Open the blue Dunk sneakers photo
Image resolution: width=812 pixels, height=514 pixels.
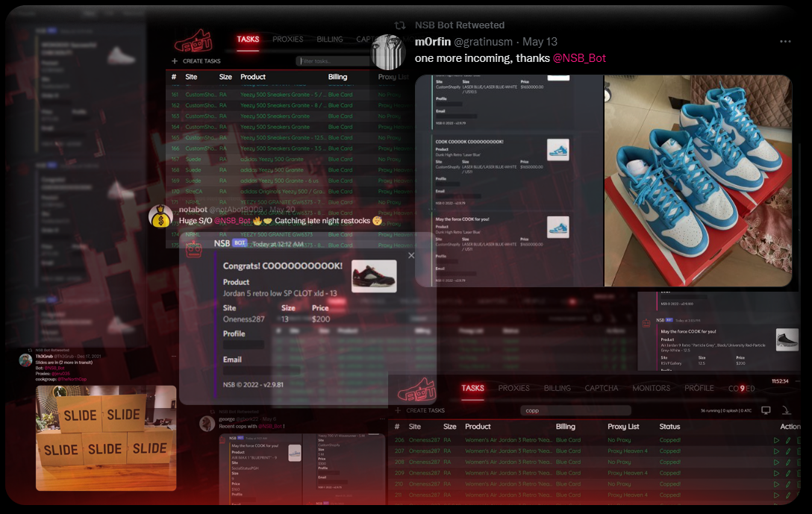(x=698, y=181)
